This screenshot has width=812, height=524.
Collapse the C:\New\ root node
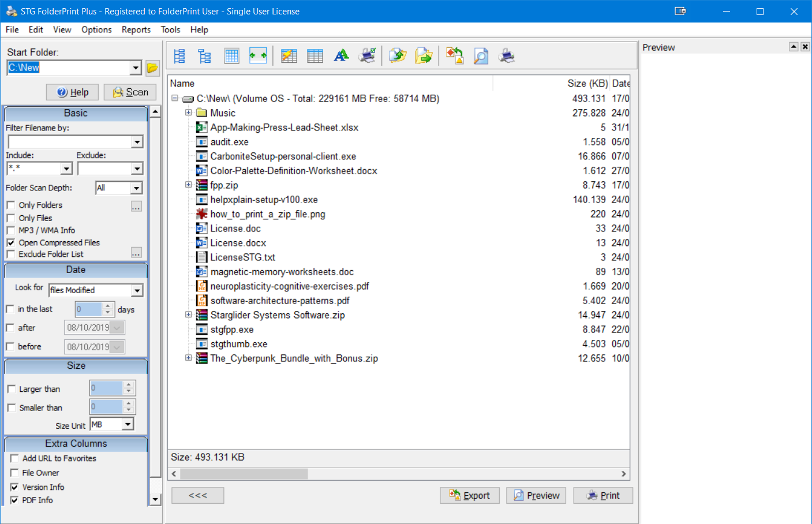pyautogui.click(x=175, y=98)
